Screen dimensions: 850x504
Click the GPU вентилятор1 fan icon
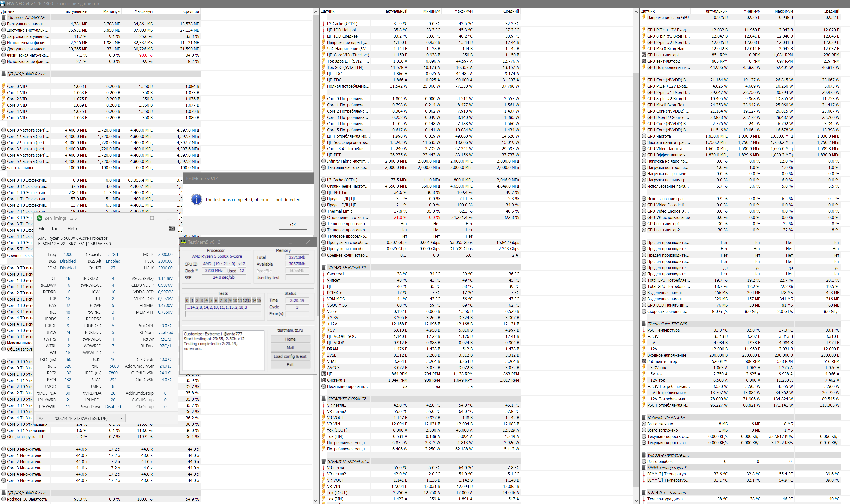pyautogui.click(x=644, y=55)
